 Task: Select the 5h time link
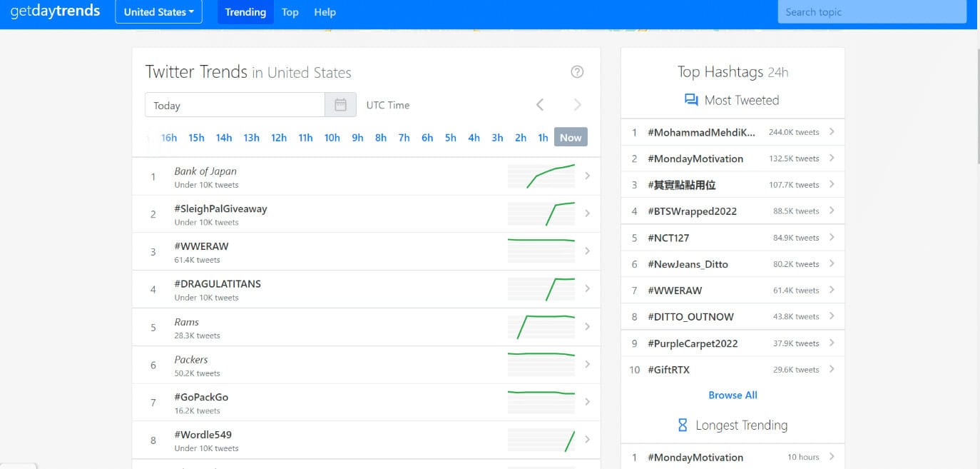[x=451, y=138]
